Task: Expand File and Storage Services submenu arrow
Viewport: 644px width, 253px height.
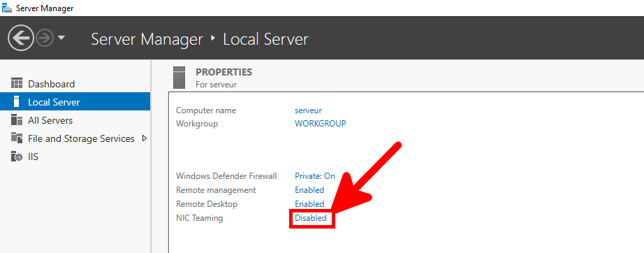Action: (144, 138)
